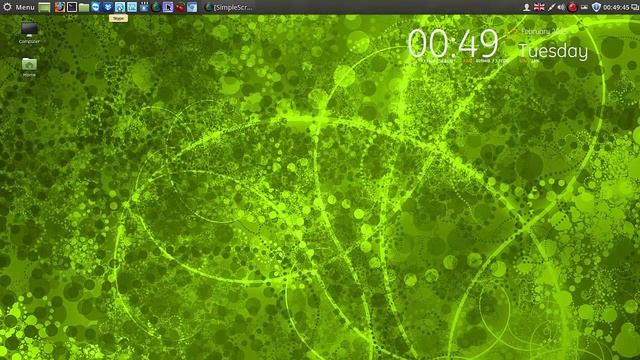Click the large 00:49 desktop clock widget
The width and height of the screenshot is (640, 360).
coord(453,43)
